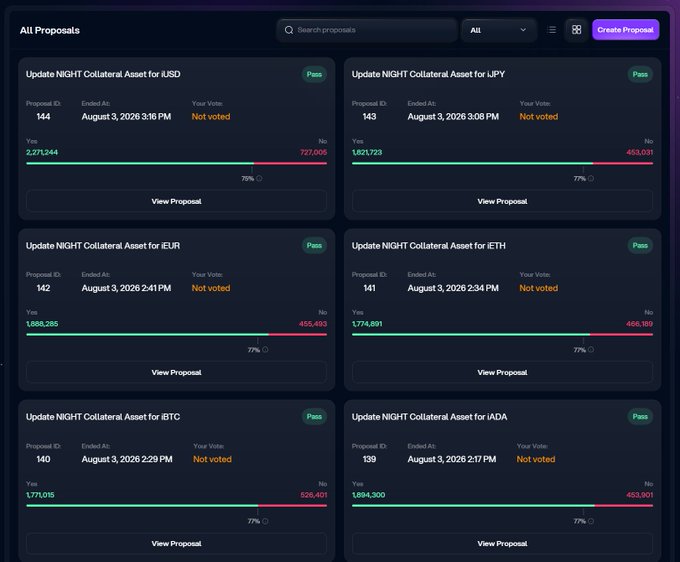
Task: Click Create Proposal button
Action: point(625,30)
